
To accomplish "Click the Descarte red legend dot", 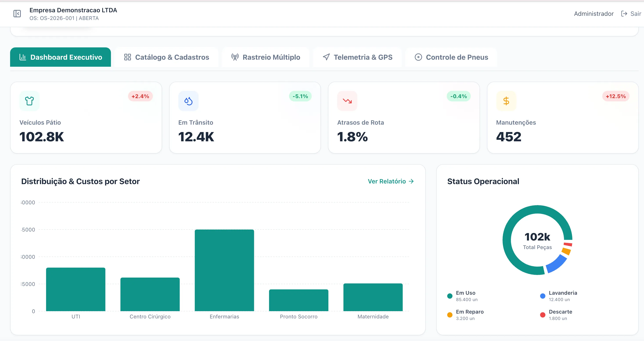I will pos(543,315).
